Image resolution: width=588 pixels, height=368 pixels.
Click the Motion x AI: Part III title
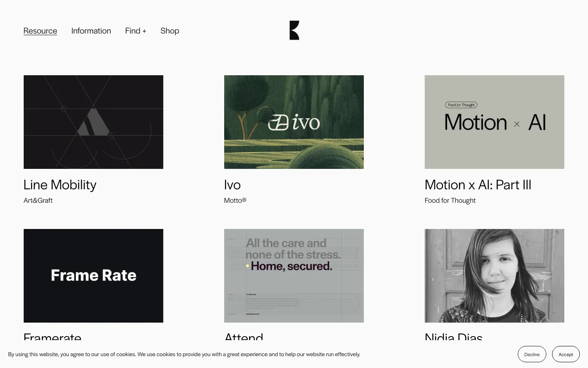click(x=478, y=185)
